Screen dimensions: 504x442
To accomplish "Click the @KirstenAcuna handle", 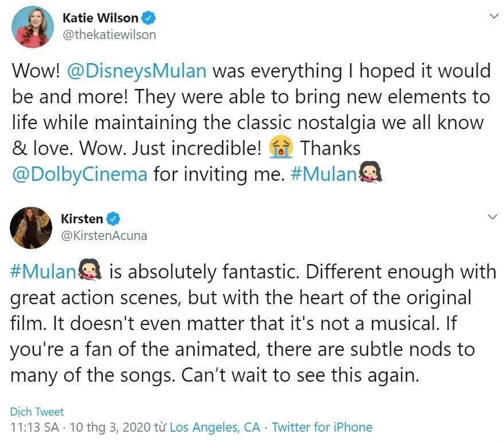I will tap(103, 235).
